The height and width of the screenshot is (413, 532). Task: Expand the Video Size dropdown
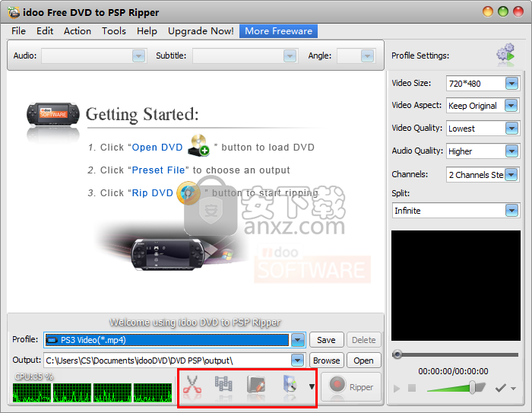pos(511,83)
